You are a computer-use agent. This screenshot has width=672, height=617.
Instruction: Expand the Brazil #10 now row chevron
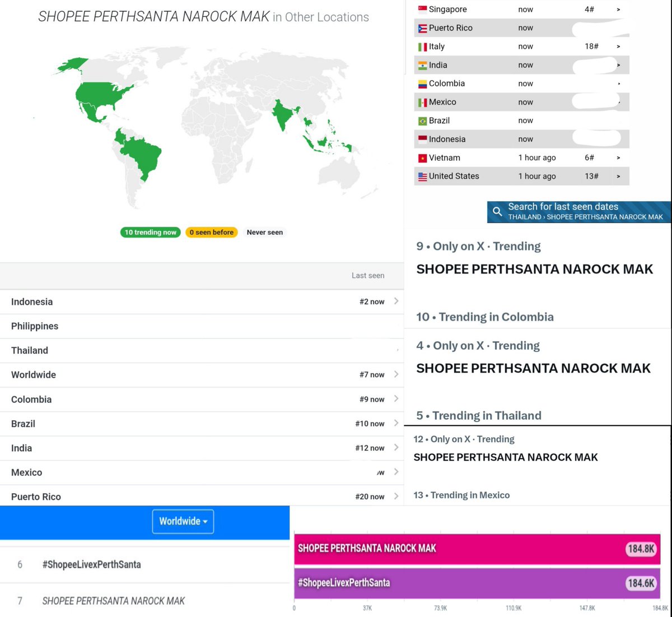(x=396, y=423)
